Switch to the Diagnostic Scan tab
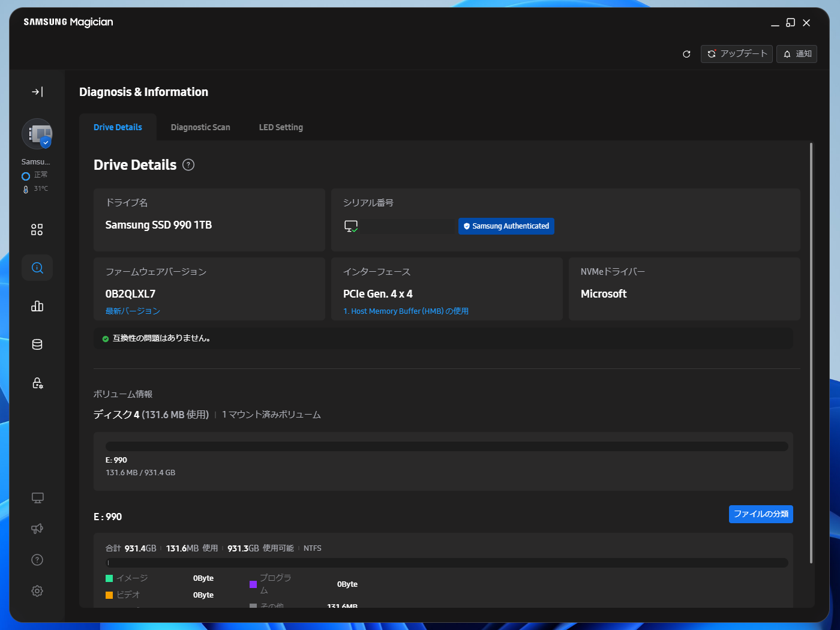The height and width of the screenshot is (630, 840). [200, 127]
